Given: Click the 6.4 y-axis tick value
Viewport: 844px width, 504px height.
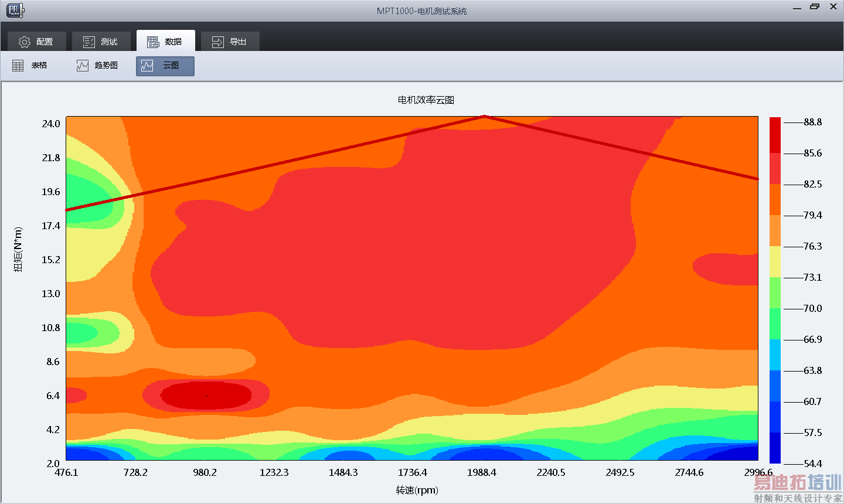Looking at the screenshot, I should point(53,396).
